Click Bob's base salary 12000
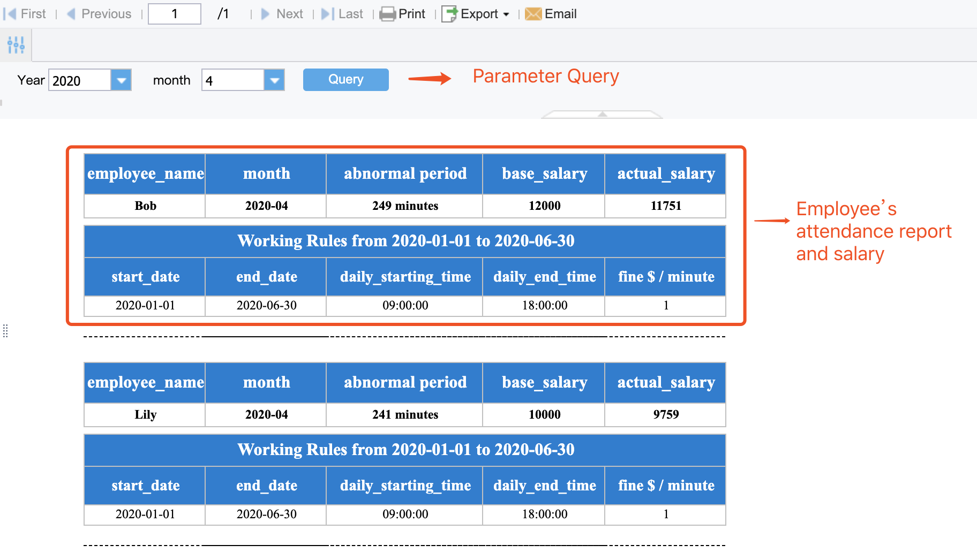The height and width of the screenshot is (560, 977). click(x=544, y=206)
